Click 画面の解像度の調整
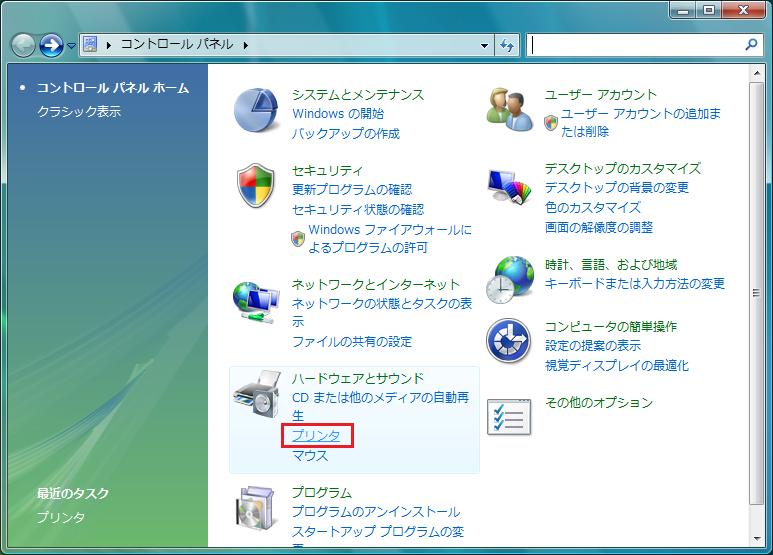773x555 pixels. tap(599, 227)
